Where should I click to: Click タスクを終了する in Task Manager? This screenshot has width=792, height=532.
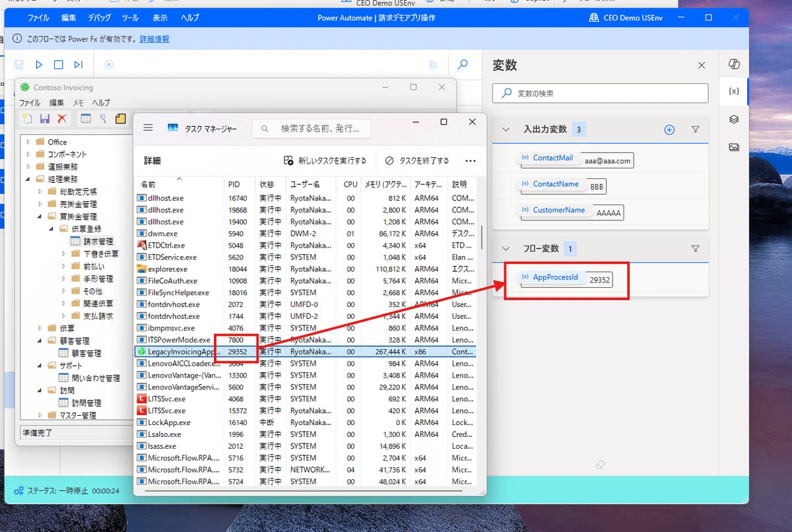(x=417, y=160)
